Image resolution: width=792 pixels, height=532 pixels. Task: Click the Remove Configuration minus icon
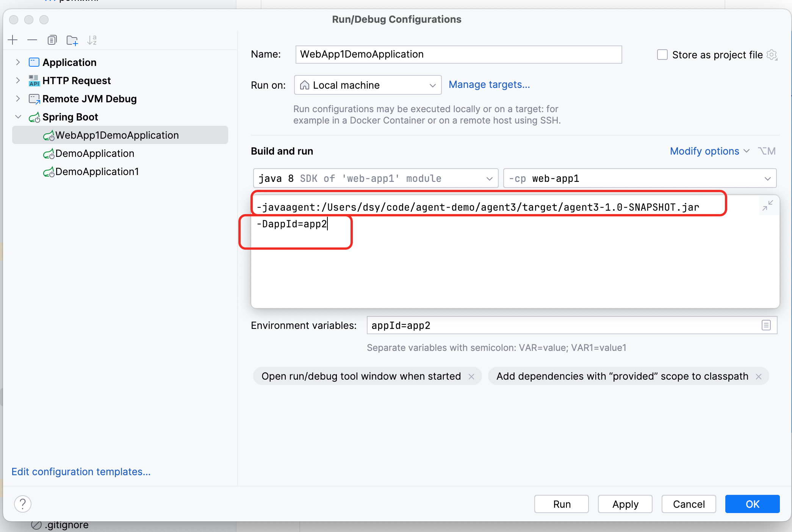tap(32, 40)
